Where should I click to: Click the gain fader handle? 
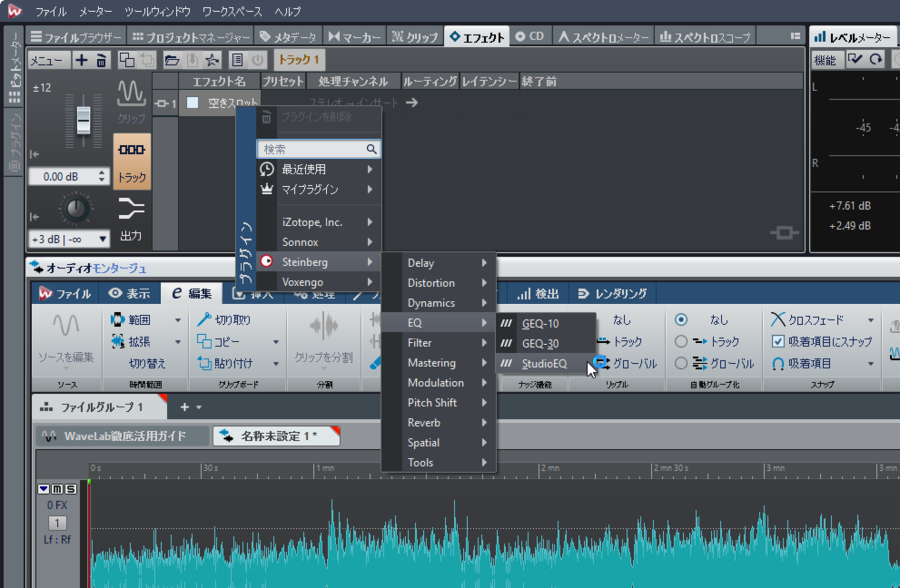[84, 119]
